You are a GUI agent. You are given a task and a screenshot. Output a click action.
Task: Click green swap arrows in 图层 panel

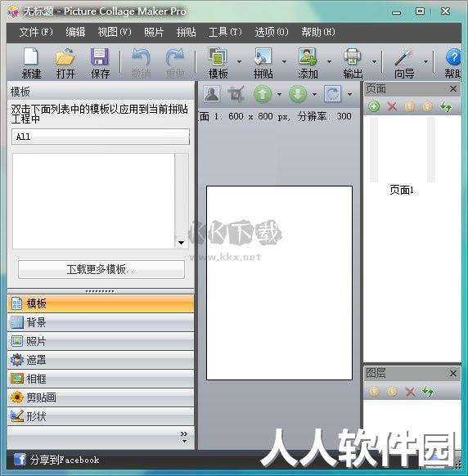[x=428, y=392]
